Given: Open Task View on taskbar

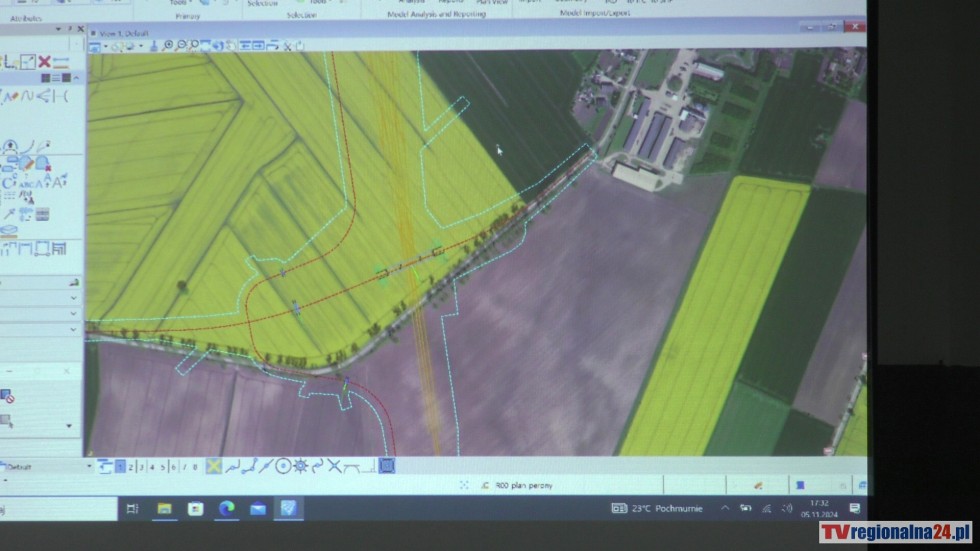Looking at the screenshot, I should click(132, 509).
